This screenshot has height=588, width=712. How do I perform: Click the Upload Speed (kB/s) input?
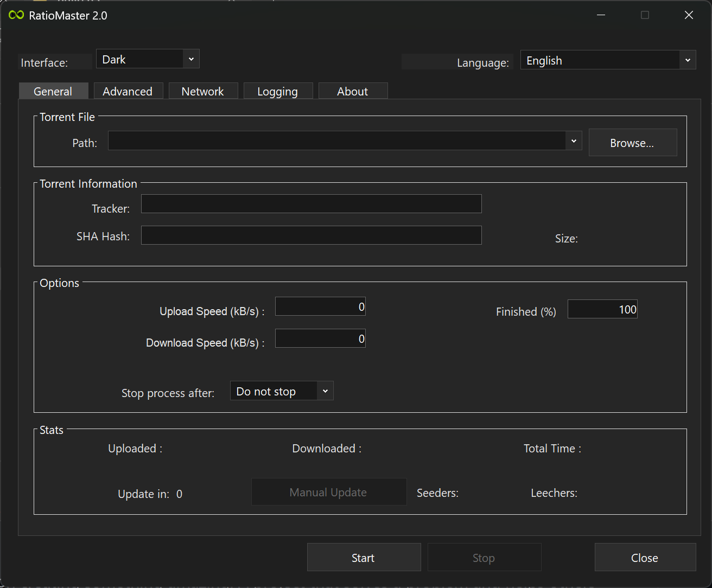click(x=320, y=306)
